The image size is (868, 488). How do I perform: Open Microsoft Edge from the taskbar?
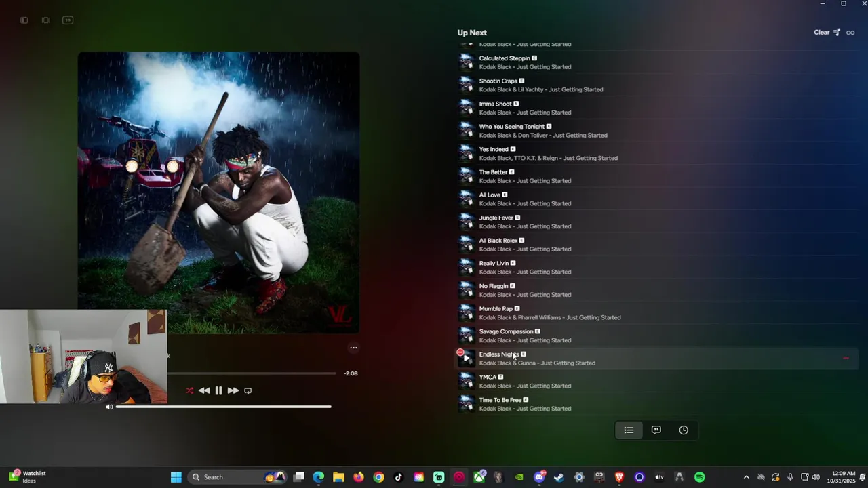pos(319,477)
